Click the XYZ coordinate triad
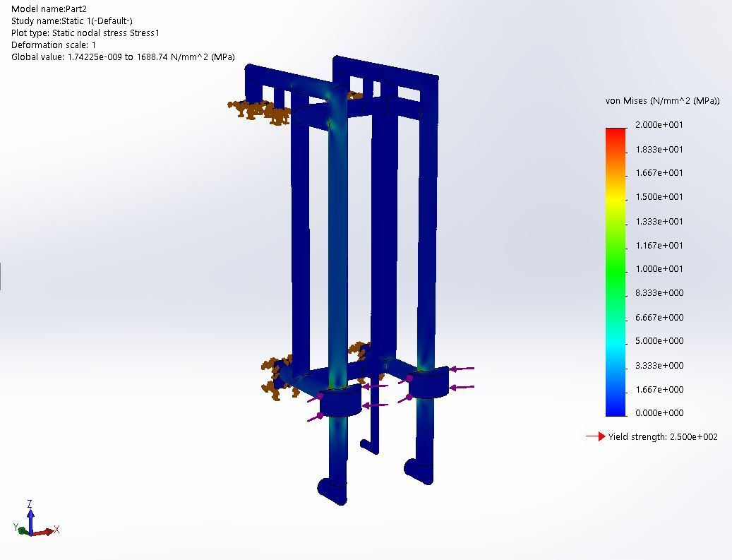This screenshot has height=560, width=732. (37, 518)
